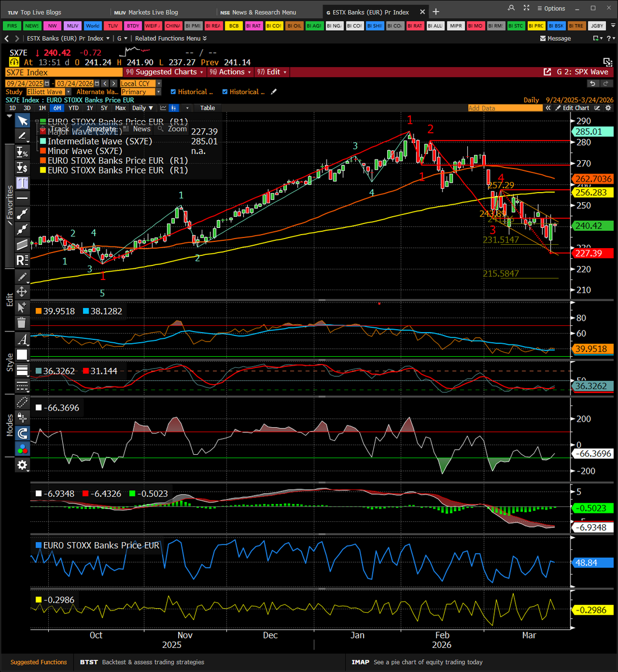Toggle second Historical checkbox
The image size is (618, 672).
(x=225, y=92)
